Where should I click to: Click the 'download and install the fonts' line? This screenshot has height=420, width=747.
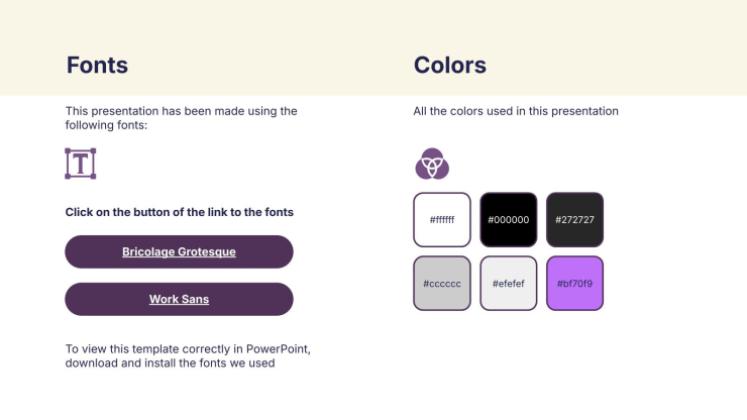[170, 363]
